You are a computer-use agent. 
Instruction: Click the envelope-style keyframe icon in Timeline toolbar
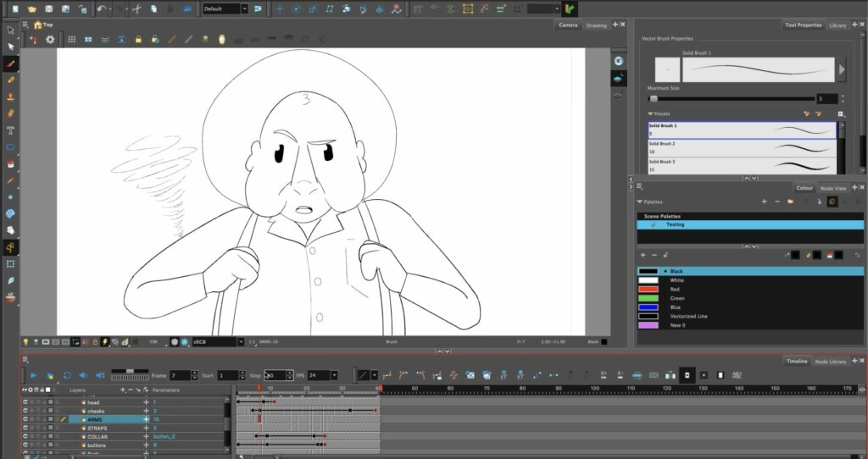point(470,375)
